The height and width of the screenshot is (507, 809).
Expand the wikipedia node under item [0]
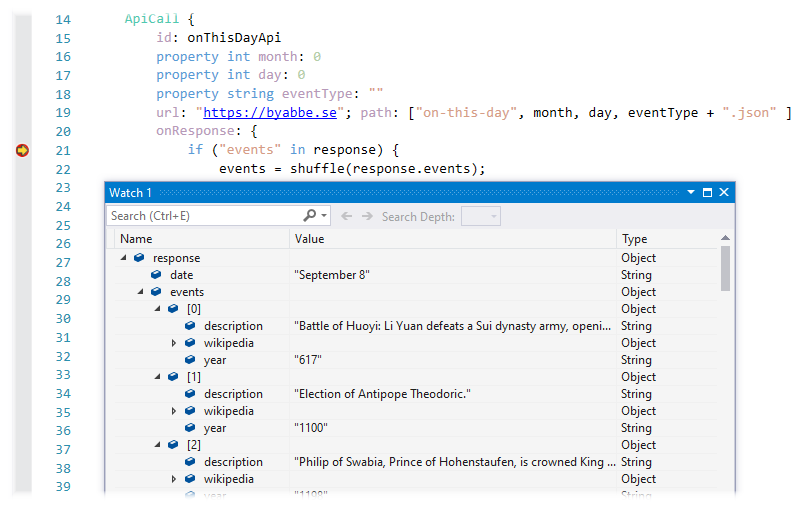tap(174, 343)
